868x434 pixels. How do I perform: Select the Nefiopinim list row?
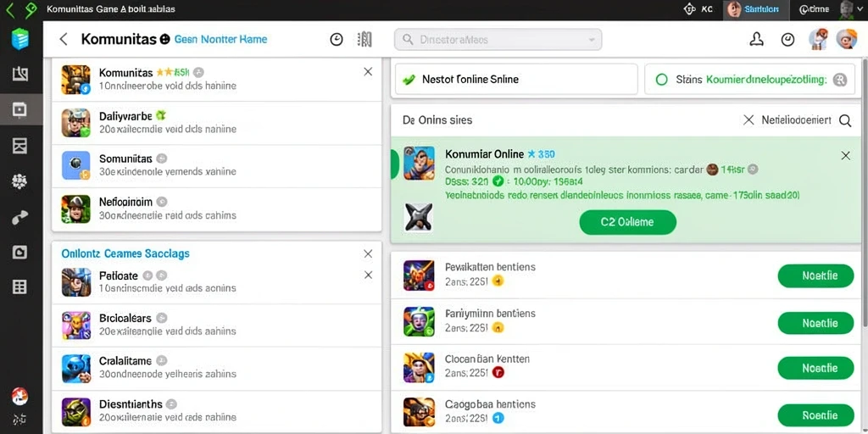click(x=216, y=209)
